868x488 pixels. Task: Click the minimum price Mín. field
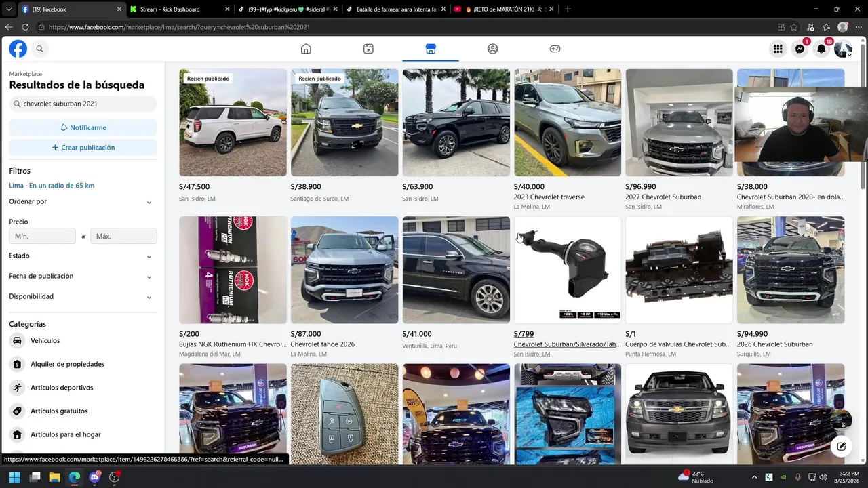tap(42, 236)
